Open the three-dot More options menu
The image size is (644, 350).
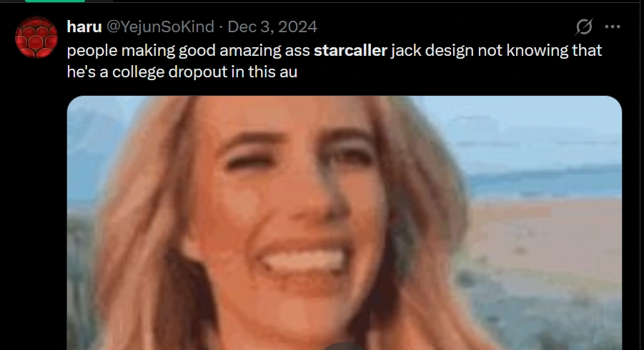(x=613, y=26)
